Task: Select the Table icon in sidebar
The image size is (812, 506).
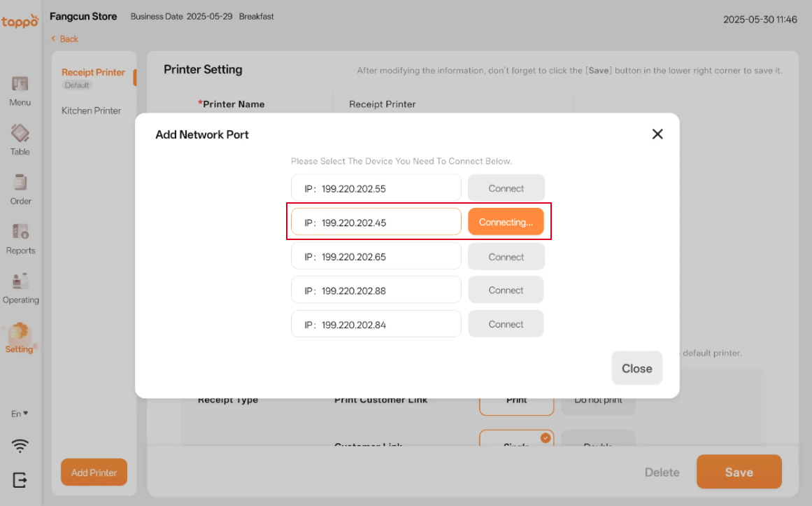Action: tap(20, 133)
